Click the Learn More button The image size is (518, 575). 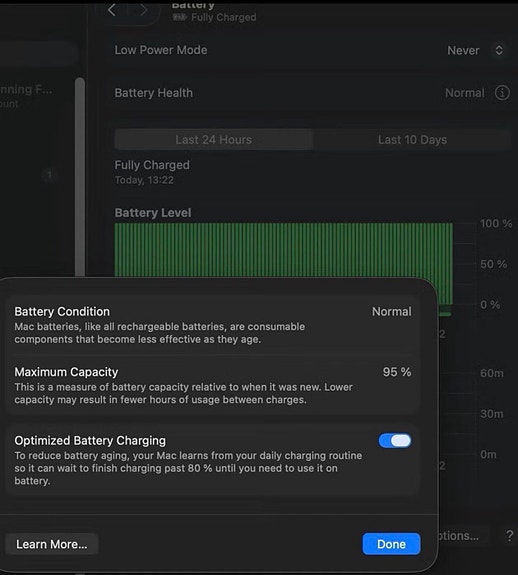tap(52, 544)
